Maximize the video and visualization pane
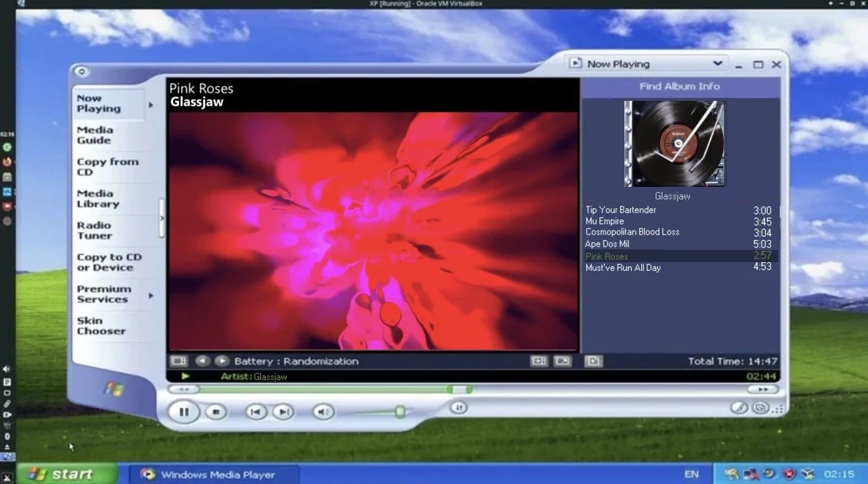Image resolution: width=868 pixels, height=484 pixels. [x=539, y=361]
